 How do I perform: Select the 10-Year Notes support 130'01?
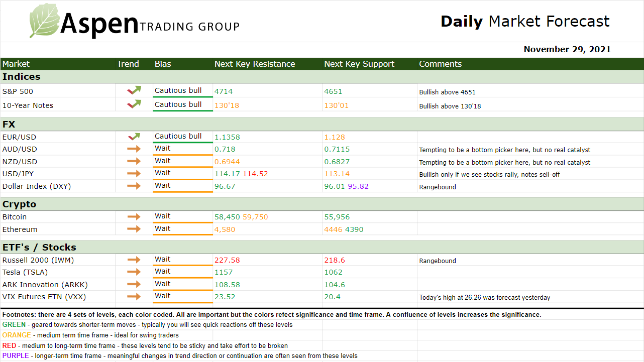(337, 105)
